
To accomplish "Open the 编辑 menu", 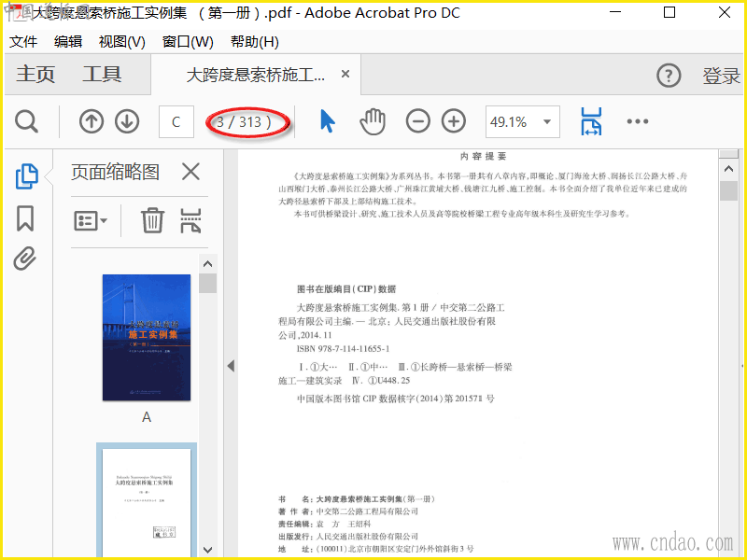I will pos(68,42).
